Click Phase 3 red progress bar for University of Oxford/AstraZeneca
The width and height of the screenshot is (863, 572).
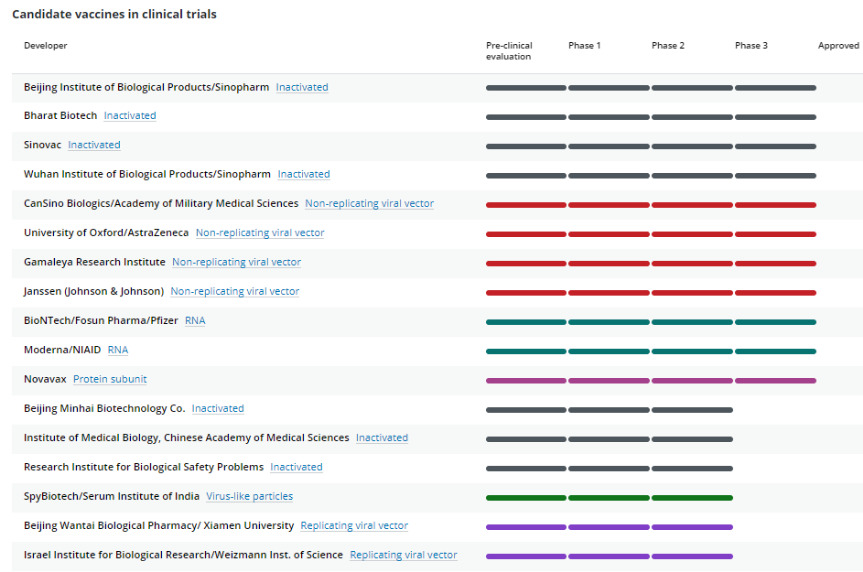775,234
